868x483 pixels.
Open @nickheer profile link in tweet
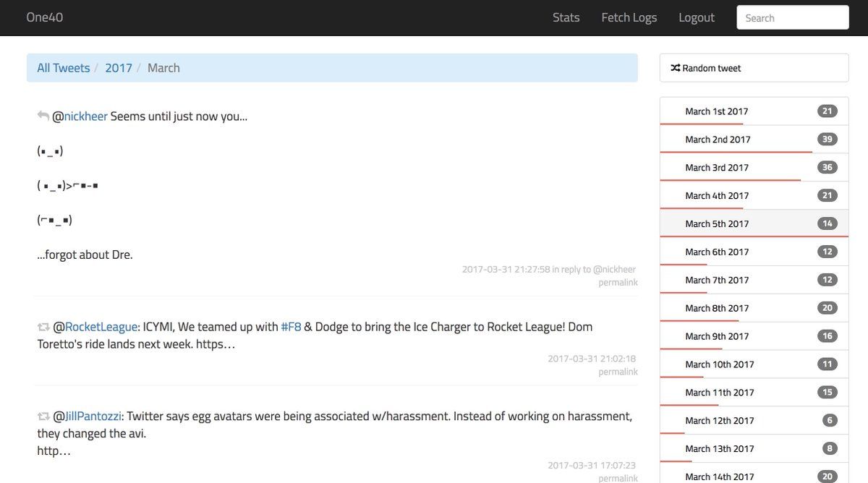pos(85,116)
